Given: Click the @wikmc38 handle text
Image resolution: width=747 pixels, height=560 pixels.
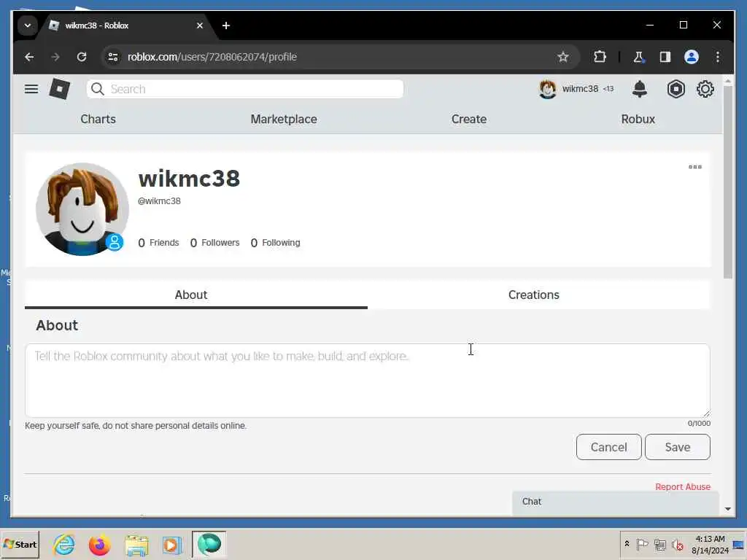Looking at the screenshot, I should point(159,201).
